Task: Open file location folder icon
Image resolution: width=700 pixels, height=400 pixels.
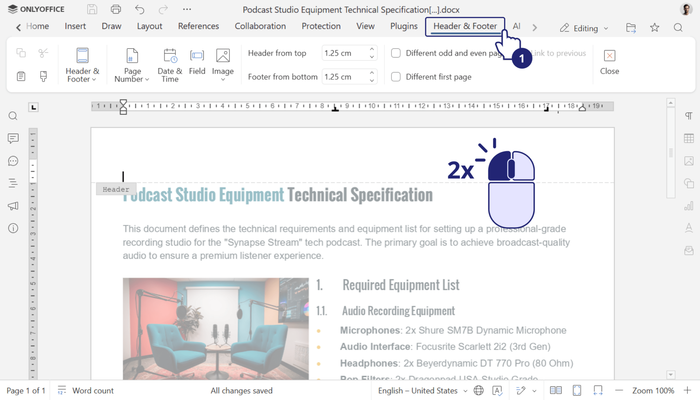Action: [x=631, y=28]
